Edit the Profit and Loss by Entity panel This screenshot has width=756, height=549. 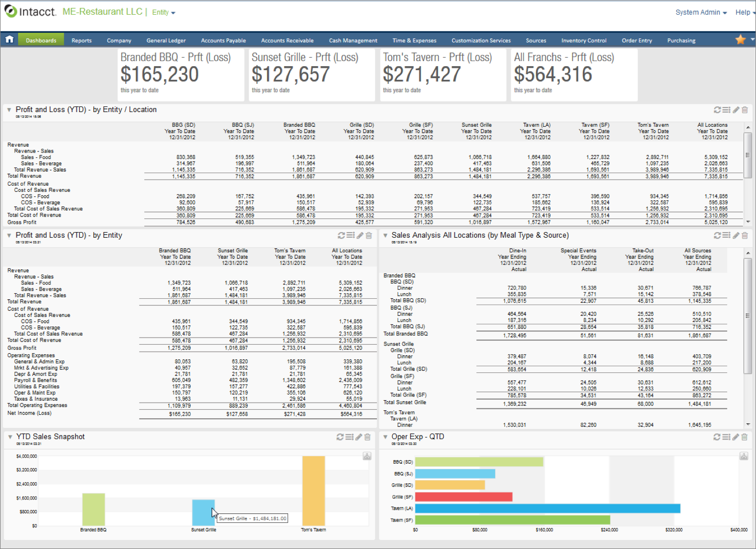[360, 235]
